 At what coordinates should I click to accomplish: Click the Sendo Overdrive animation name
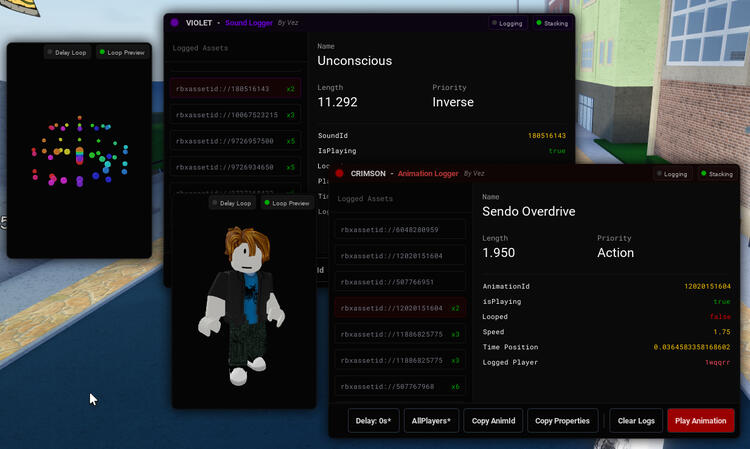coord(529,211)
